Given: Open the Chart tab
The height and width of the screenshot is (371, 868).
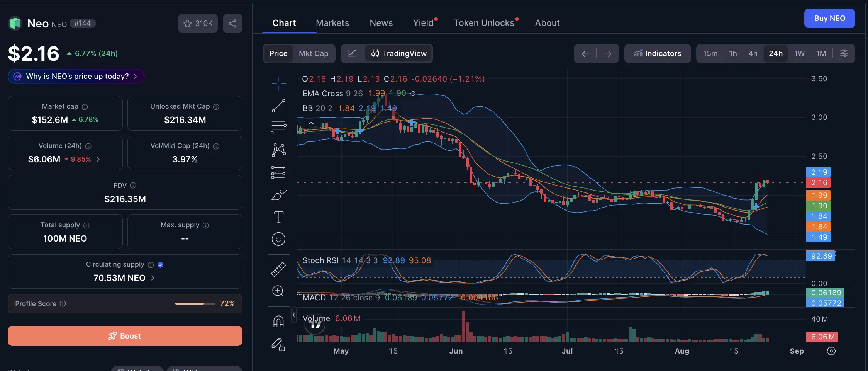Looking at the screenshot, I should tap(284, 23).
